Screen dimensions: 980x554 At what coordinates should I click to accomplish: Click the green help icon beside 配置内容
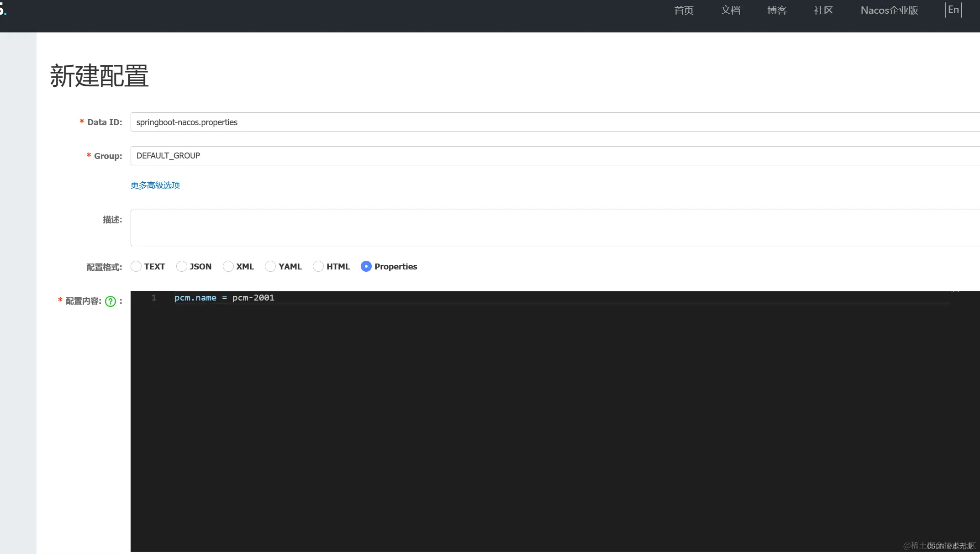click(111, 301)
